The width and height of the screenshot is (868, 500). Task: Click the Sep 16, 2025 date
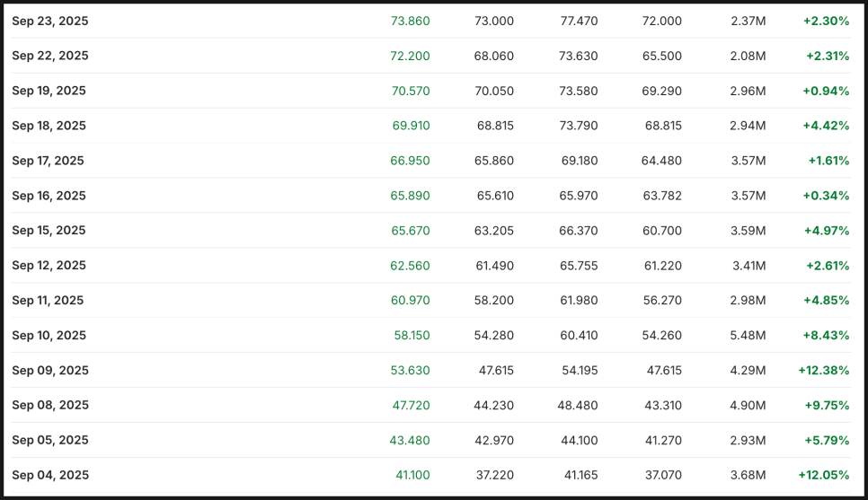(49, 196)
